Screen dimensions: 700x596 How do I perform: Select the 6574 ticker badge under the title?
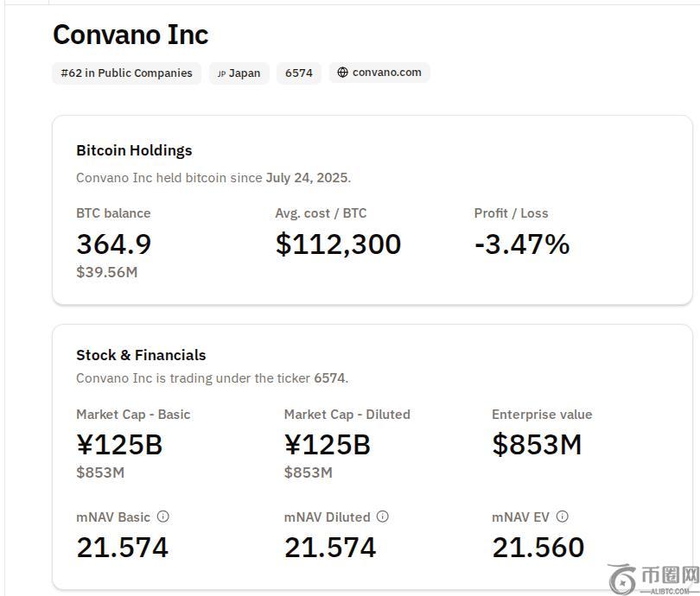point(299,73)
